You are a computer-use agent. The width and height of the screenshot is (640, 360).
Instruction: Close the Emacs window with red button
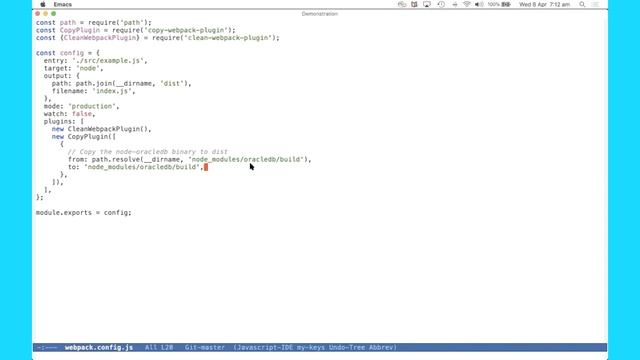38,14
